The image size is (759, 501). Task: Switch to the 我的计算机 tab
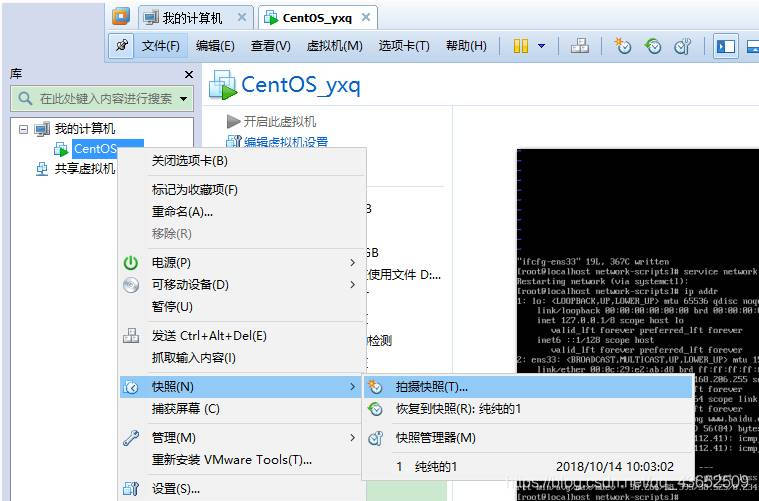coord(192,18)
